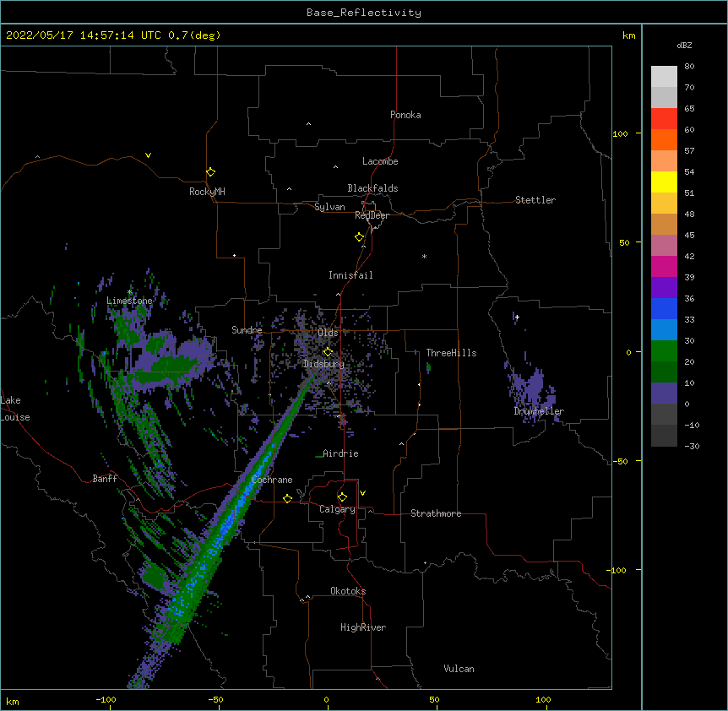Click the yellow diamond marker near RockyMH
728x711 pixels.
click(x=211, y=172)
